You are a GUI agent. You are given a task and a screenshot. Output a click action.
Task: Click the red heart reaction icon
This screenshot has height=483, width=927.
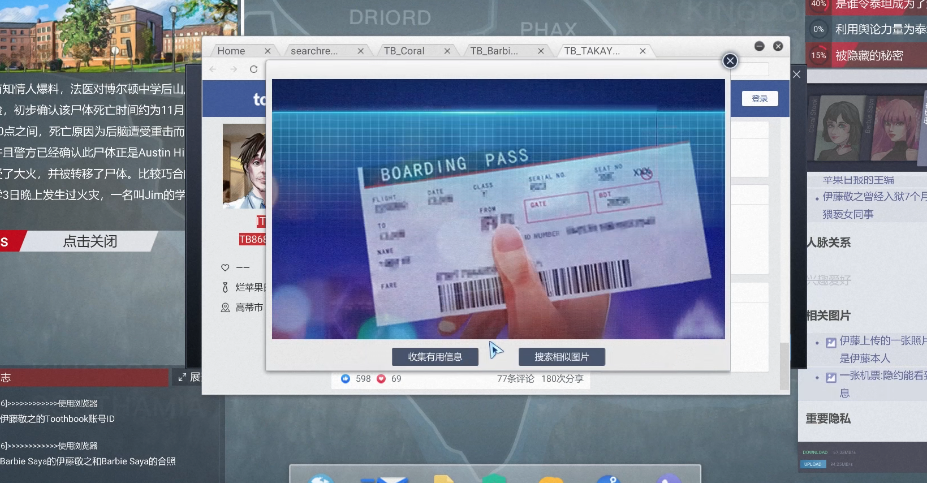381,379
